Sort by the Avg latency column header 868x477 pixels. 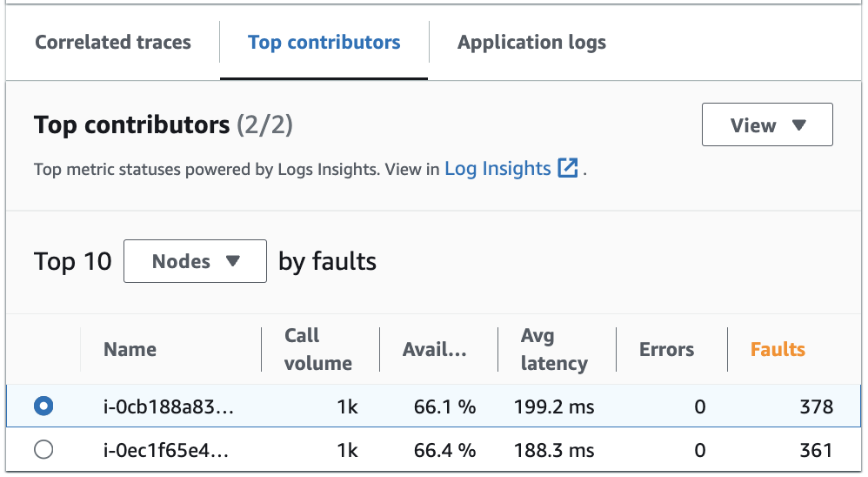(553, 350)
